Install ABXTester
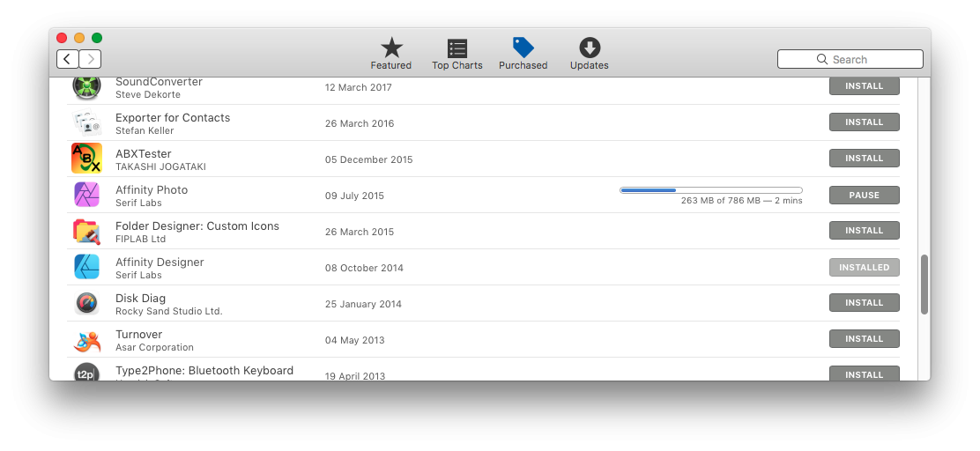Screen dimensions: 980x451 tap(865, 159)
